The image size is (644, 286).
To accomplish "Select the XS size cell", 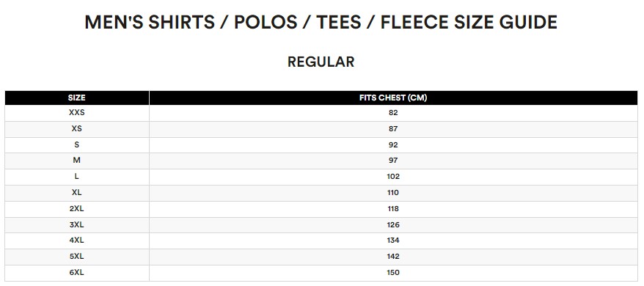I will pyautogui.click(x=77, y=128).
